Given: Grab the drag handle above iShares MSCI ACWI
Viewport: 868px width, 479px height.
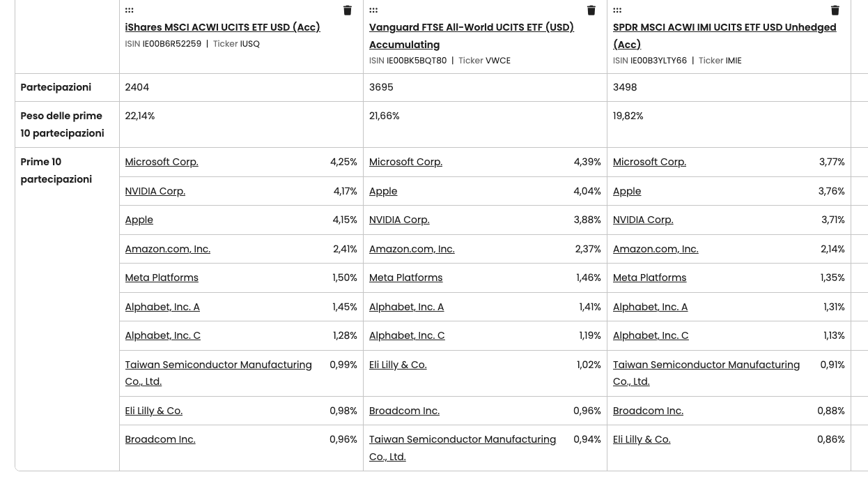Looking at the screenshot, I should click(x=129, y=10).
